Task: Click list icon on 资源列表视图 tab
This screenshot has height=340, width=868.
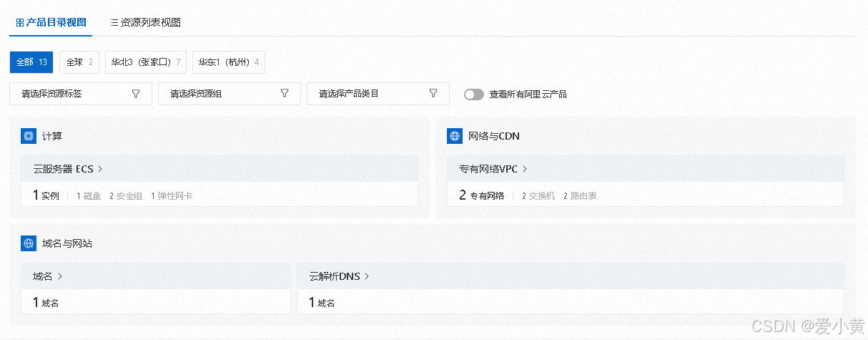Action: [x=114, y=22]
